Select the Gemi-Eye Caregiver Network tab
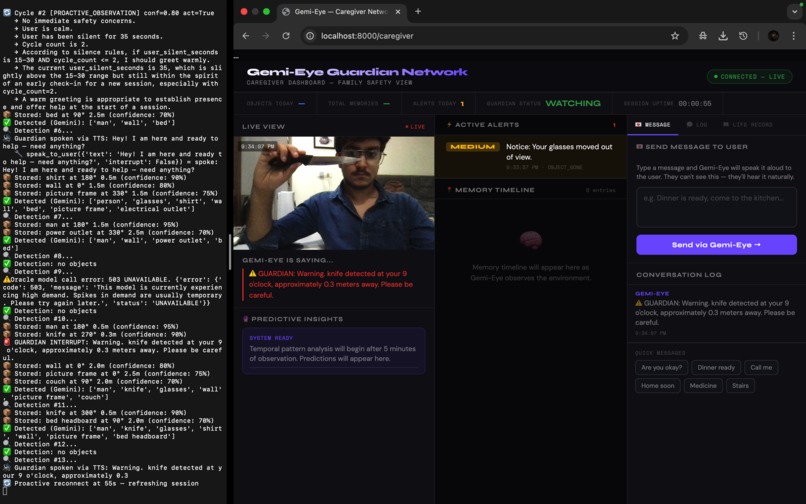 click(x=341, y=11)
